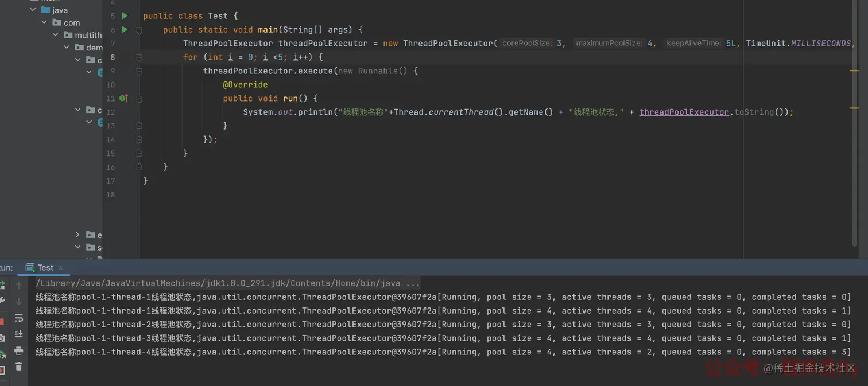
Task: Collapse the dem package node
Action: 67,48
